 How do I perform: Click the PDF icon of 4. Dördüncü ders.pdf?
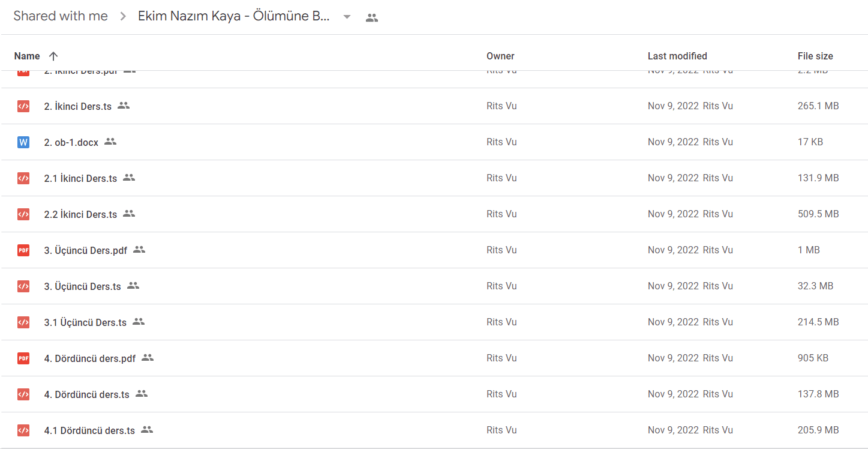(x=23, y=358)
